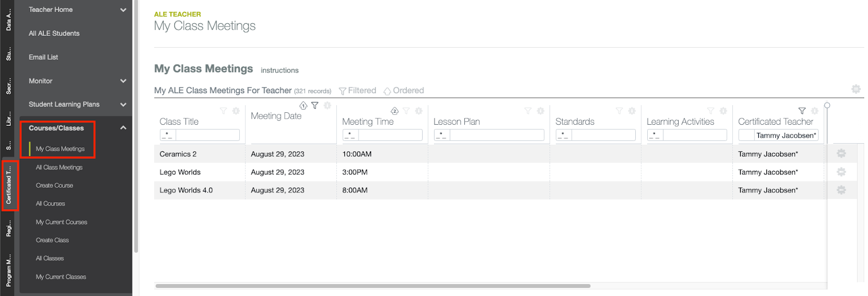Expand the Monitor sidebar section
This screenshot has width=868, height=296.
pyautogui.click(x=123, y=81)
